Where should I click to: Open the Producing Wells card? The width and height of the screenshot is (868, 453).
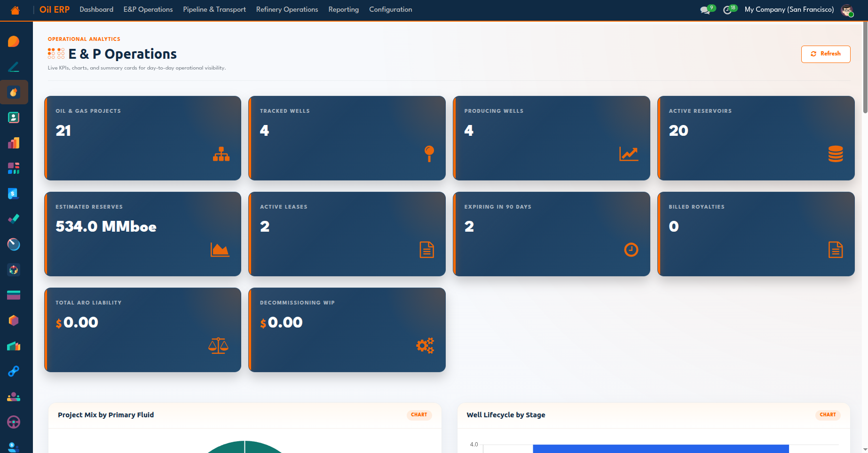(x=552, y=138)
